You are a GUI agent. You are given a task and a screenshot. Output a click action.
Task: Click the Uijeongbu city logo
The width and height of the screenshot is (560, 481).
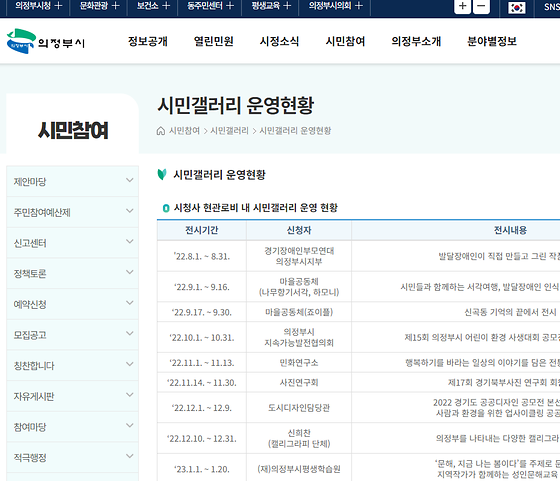tap(46, 41)
